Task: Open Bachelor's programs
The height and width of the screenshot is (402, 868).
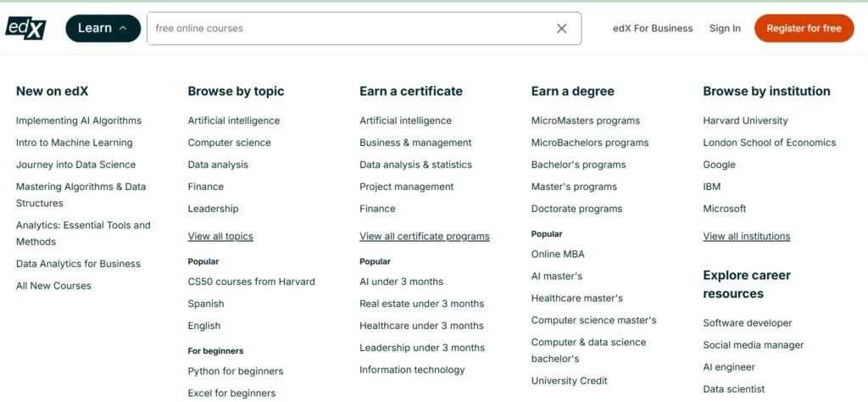Action: pyautogui.click(x=578, y=165)
